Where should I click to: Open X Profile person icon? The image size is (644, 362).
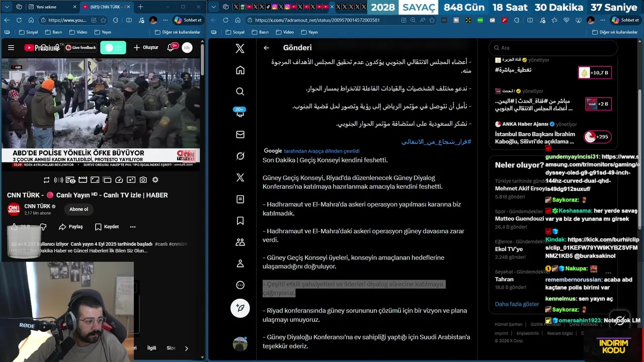tap(240, 263)
